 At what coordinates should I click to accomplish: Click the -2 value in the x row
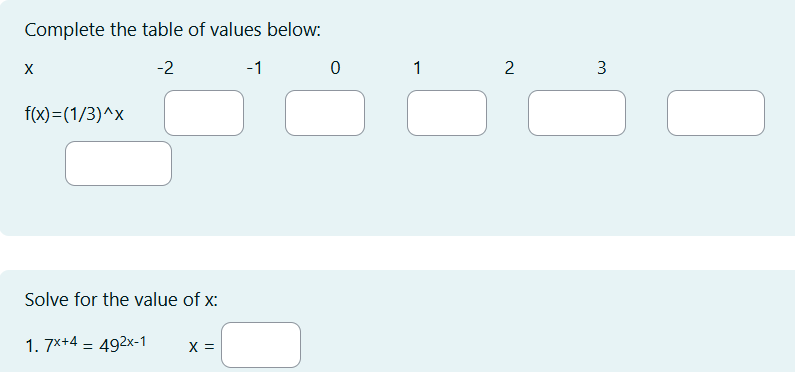(x=165, y=68)
